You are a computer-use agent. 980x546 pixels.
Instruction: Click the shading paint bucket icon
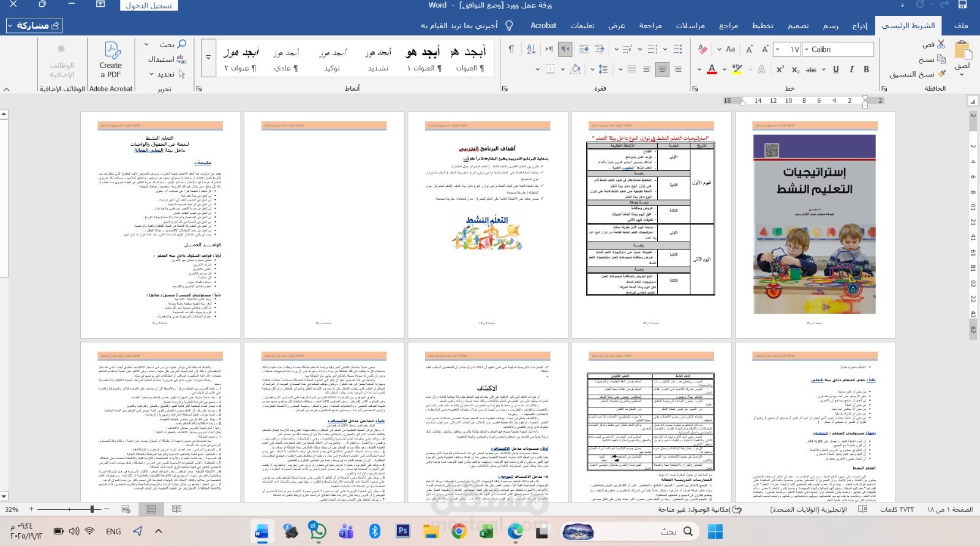point(575,69)
